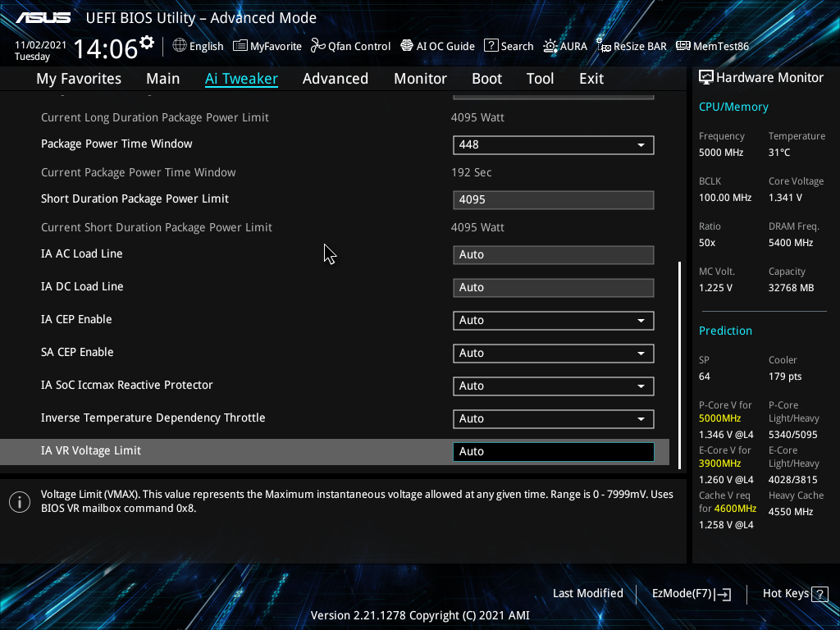Open time settings gear icon

(147, 42)
